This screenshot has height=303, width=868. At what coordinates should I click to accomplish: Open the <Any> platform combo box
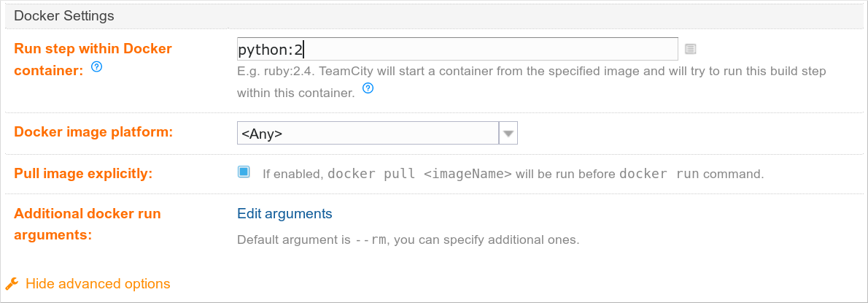coord(377,134)
